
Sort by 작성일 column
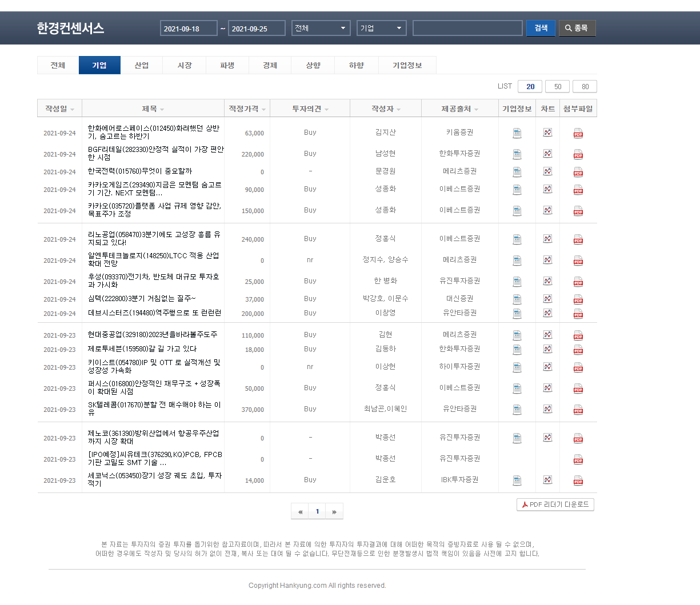(59, 109)
